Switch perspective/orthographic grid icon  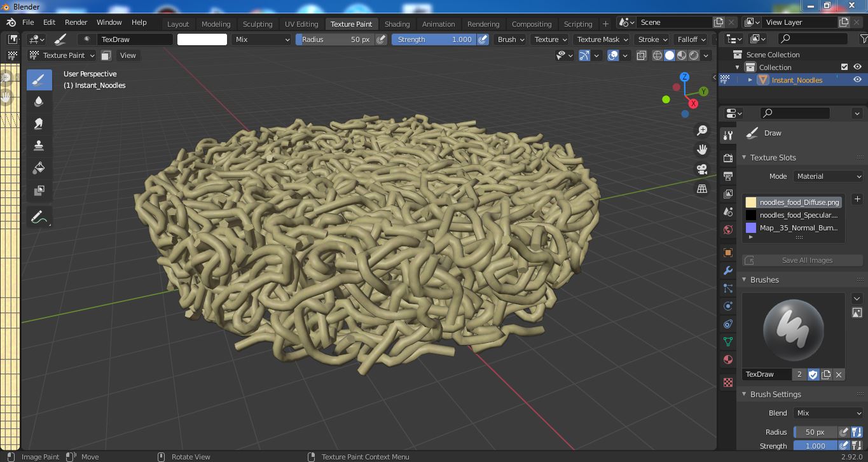(x=702, y=188)
